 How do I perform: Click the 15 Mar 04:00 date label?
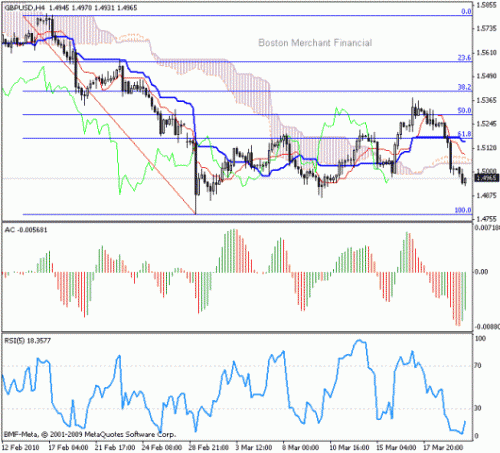(x=396, y=447)
